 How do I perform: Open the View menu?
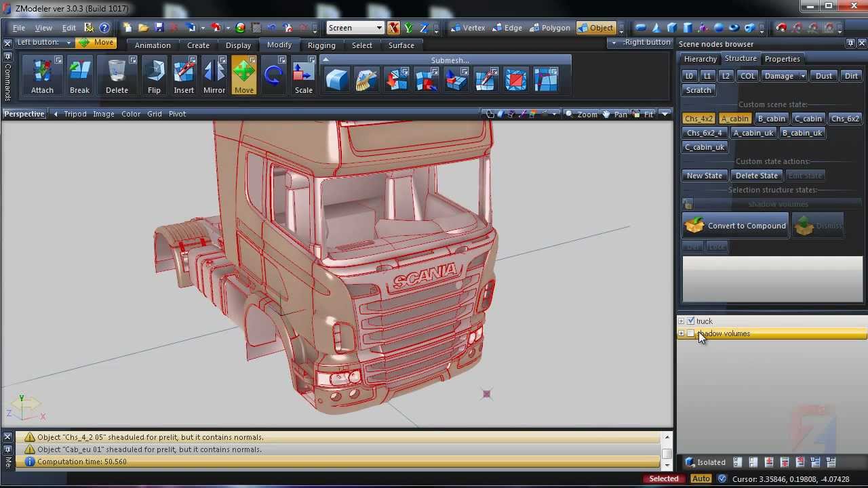pyautogui.click(x=43, y=28)
